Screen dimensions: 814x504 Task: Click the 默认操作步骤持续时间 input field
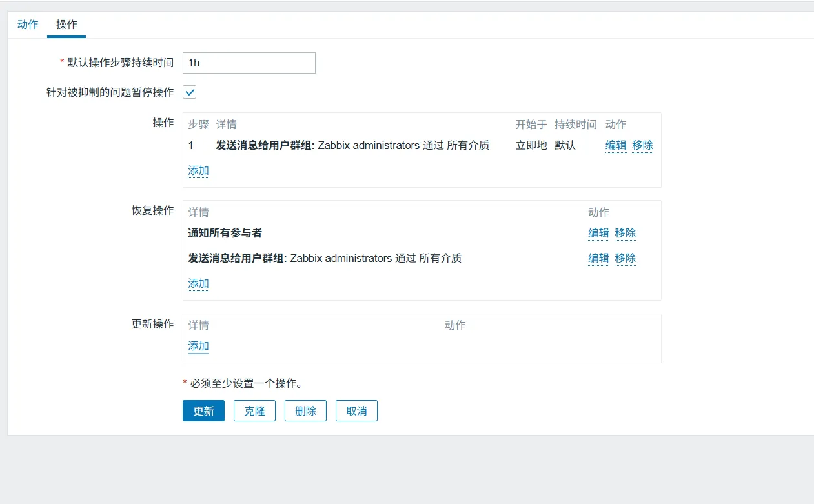(x=249, y=63)
